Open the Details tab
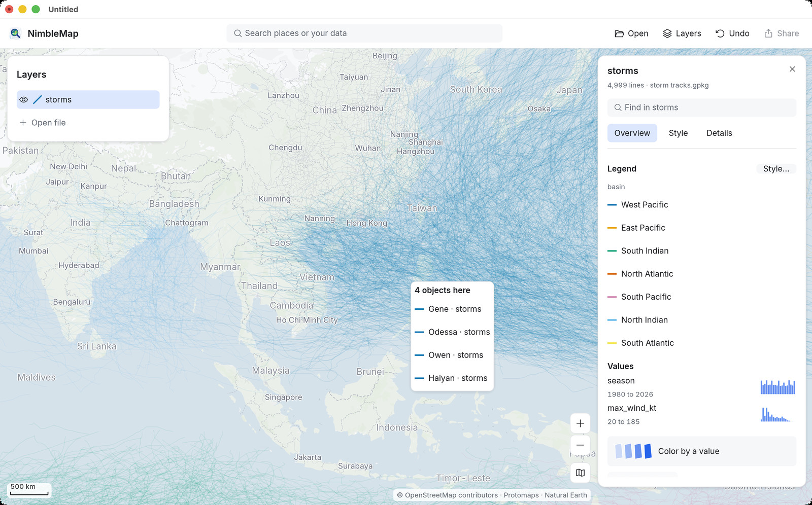The image size is (812, 505). tap(719, 133)
